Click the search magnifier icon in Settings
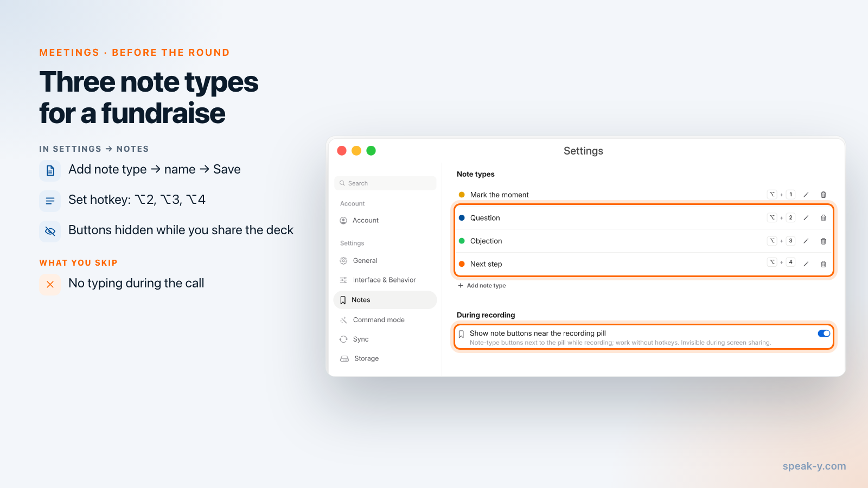Viewport: 868px width, 488px height. pyautogui.click(x=342, y=183)
